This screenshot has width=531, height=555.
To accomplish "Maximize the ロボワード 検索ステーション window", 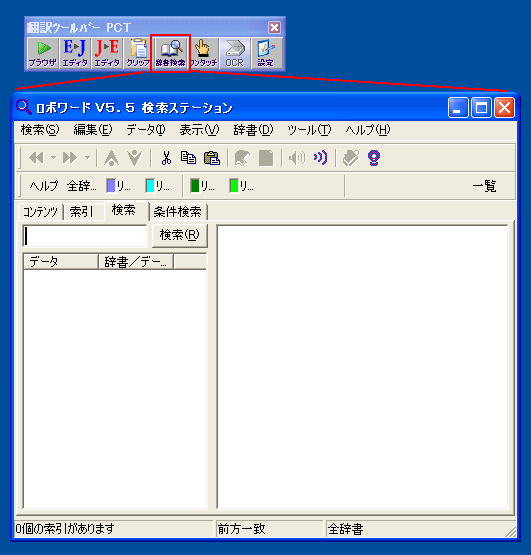I will tap(481, 107).
